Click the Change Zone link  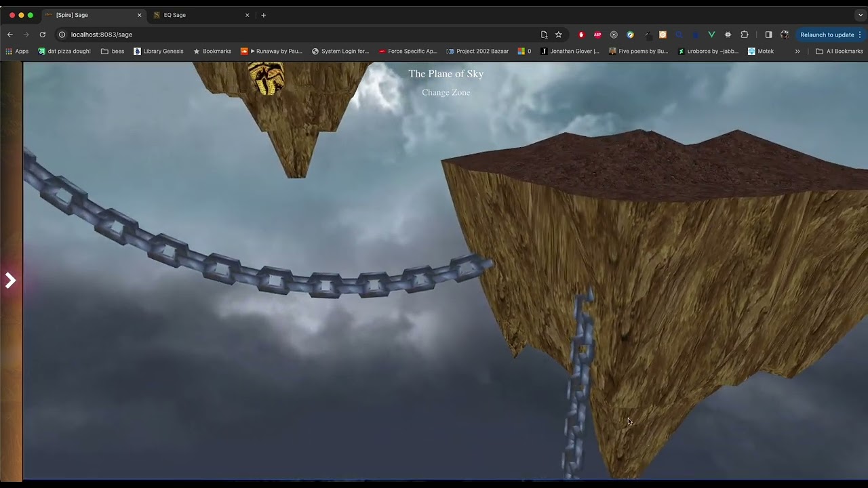446,92
